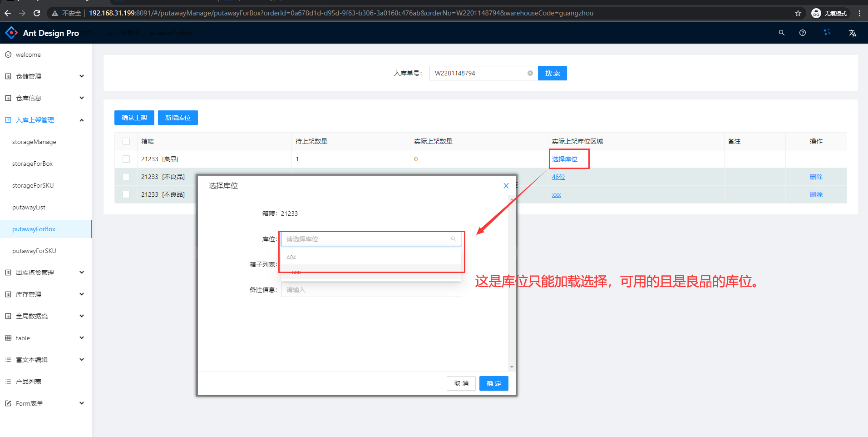Expand the 仓储管理 sidebar menu
Screen dimensions: 868x437
44,76
